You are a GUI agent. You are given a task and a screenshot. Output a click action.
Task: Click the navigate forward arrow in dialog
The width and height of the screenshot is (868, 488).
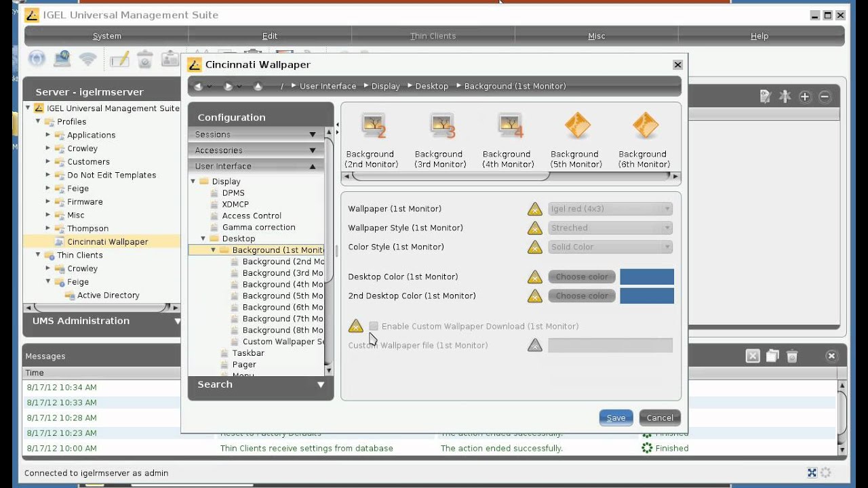[229, 86]
